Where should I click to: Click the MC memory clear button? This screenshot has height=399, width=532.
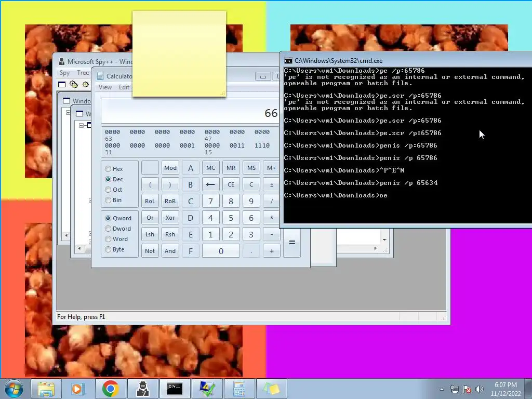(211, 168)
